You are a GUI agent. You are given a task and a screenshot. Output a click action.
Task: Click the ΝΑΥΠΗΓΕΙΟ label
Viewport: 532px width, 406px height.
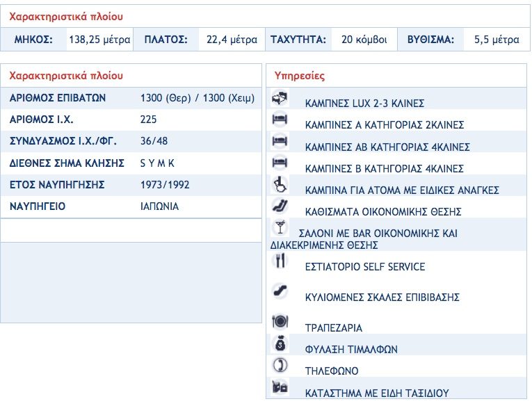38,206
